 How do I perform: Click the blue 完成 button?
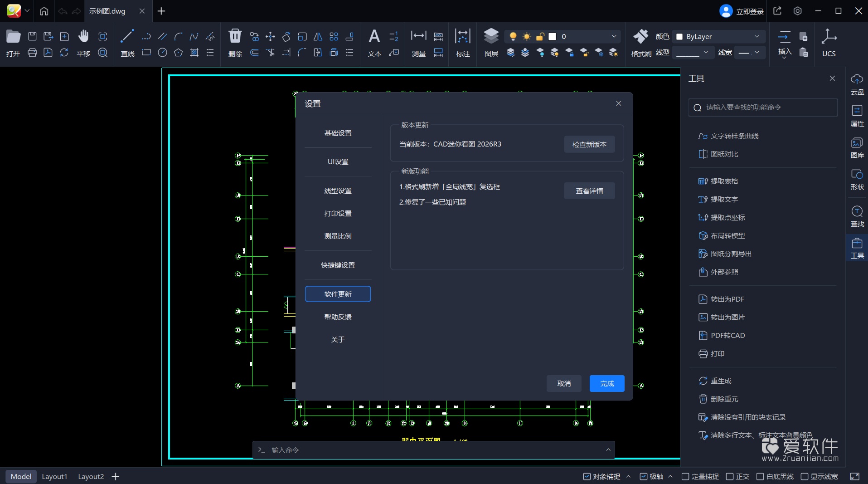point(606,383)
